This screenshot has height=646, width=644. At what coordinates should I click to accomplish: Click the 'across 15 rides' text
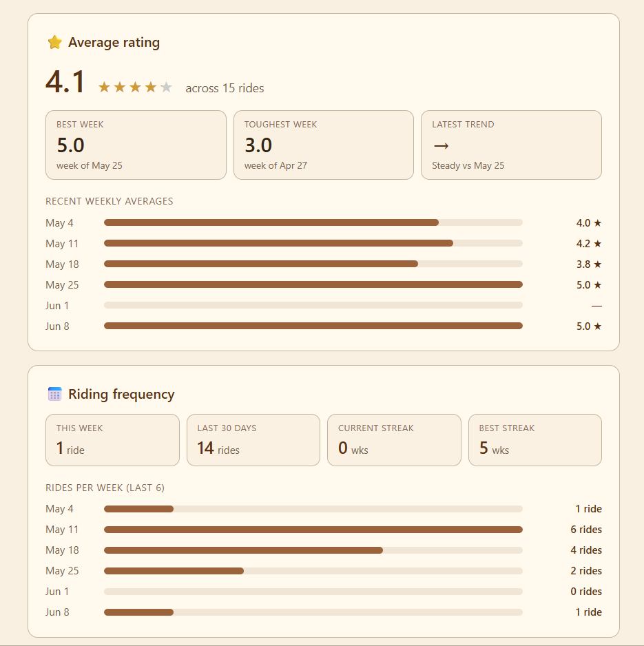coord(225,88)
